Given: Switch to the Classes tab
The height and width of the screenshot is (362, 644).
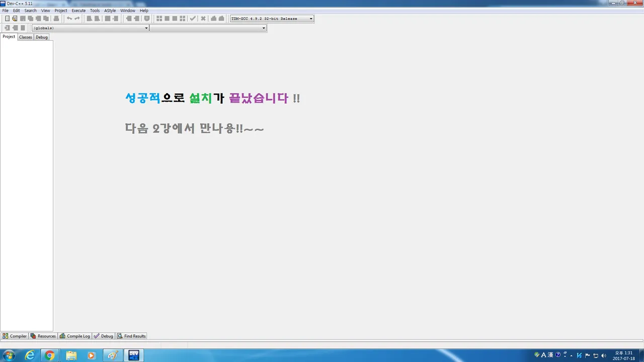Looking at the screenshot, I should [x=26, y=37].
